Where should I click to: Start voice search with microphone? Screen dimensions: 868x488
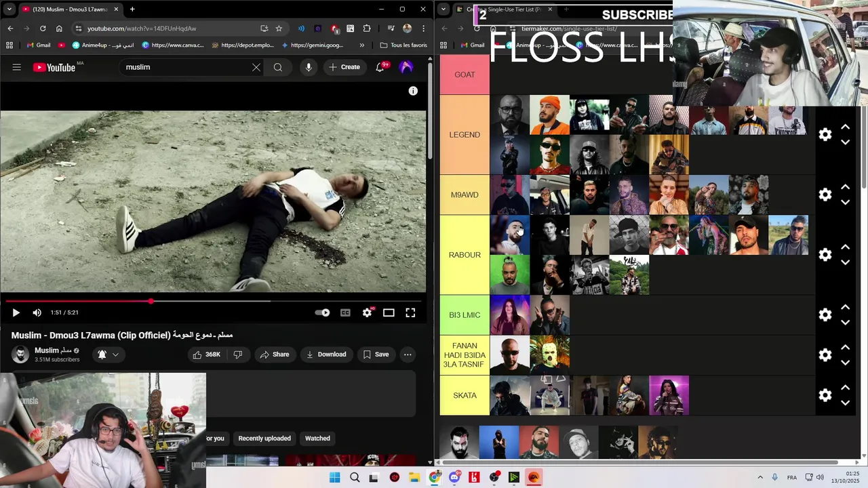[x=309, y=67]
